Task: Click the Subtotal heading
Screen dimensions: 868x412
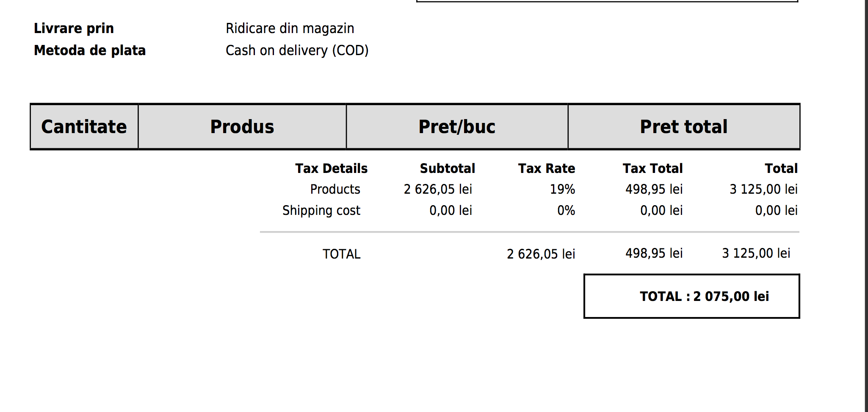Action: tap(448, 168)
